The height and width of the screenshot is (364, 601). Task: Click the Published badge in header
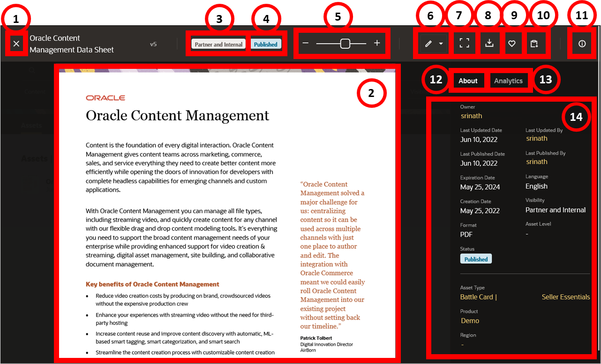[266, 45]
